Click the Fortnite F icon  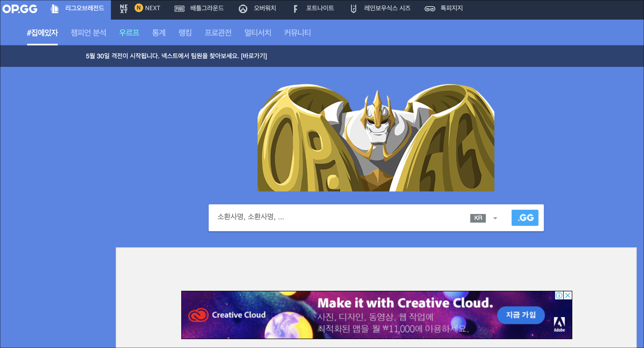[295, 9]
